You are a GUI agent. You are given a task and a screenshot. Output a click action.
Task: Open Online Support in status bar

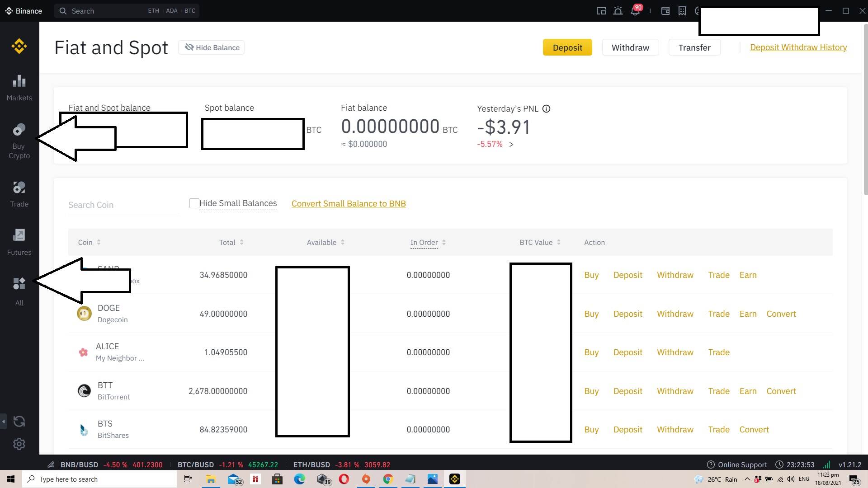737,465
